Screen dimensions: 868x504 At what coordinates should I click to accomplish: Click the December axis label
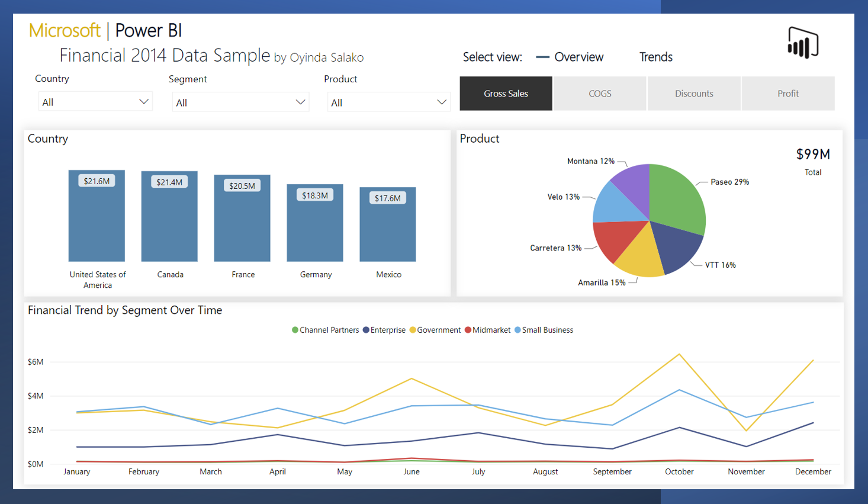tap(813, 471)
